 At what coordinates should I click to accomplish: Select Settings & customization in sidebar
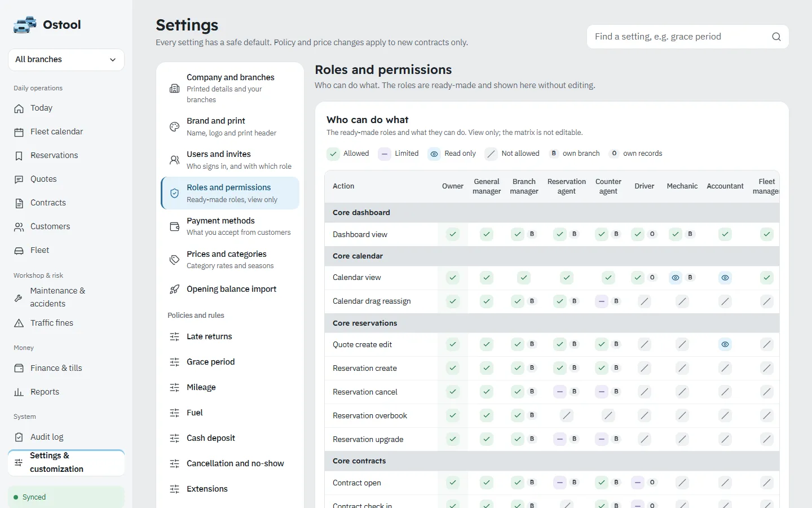click(67, 463)
